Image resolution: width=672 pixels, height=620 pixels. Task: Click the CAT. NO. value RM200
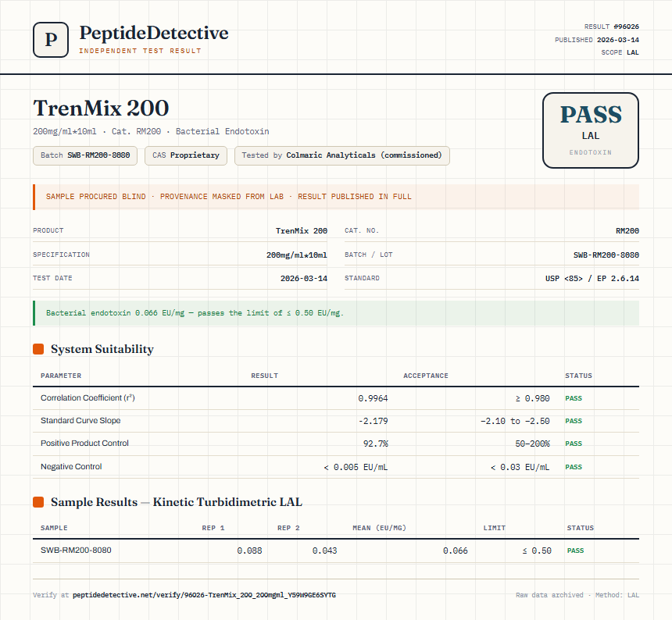(x=627, y=231)
